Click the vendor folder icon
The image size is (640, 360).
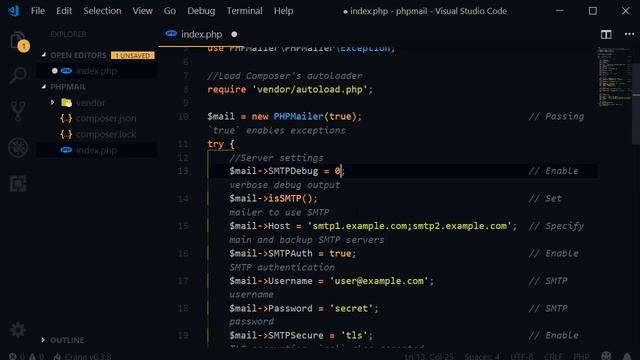point(66,102)
